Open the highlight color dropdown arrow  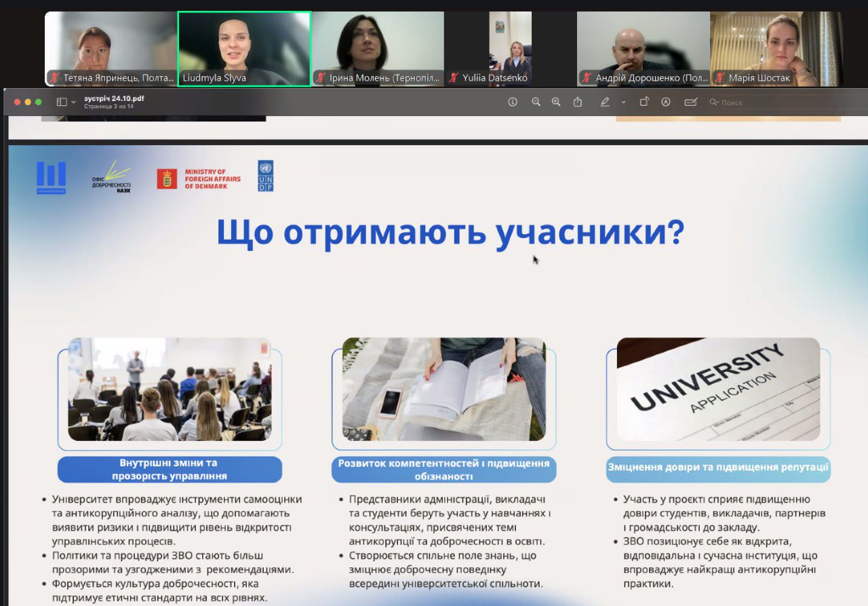tap(623, 102)
